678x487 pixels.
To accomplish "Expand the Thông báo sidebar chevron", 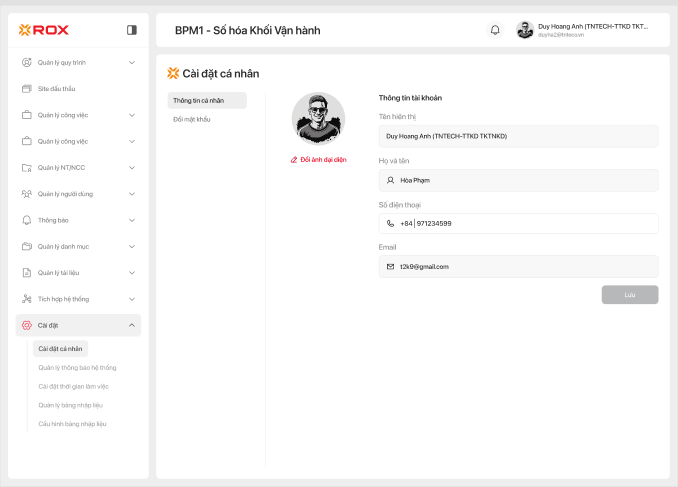I will pos(132,220).
